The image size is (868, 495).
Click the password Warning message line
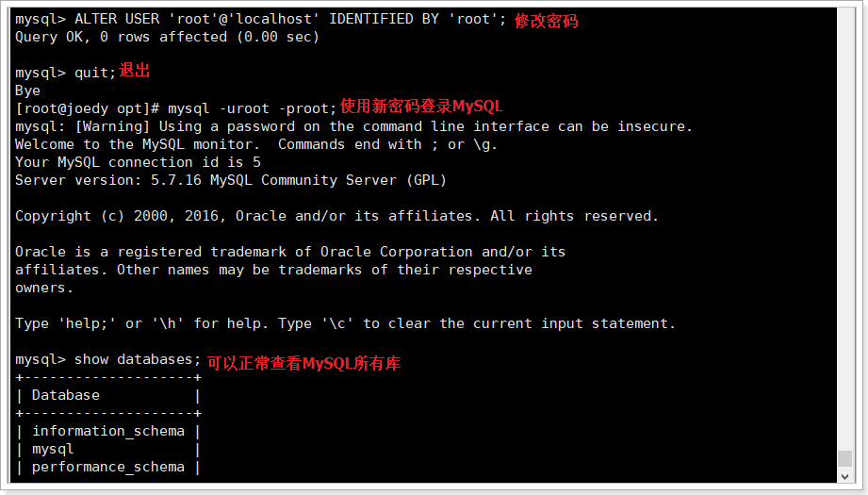click(353, 126)
